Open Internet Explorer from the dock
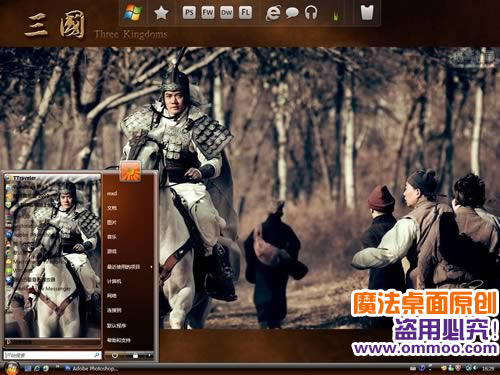 point(273,13)
